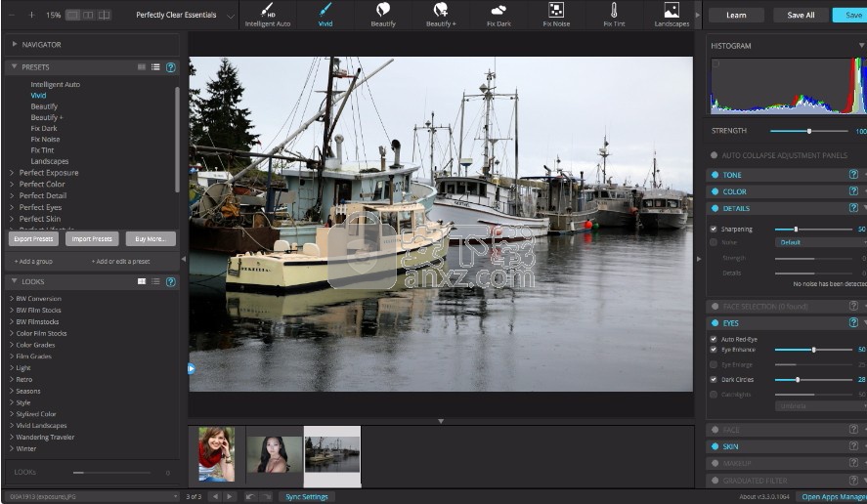Switch to single image view icon
The height and width of the screenshot is (504, 867).
tap(72, 15)
